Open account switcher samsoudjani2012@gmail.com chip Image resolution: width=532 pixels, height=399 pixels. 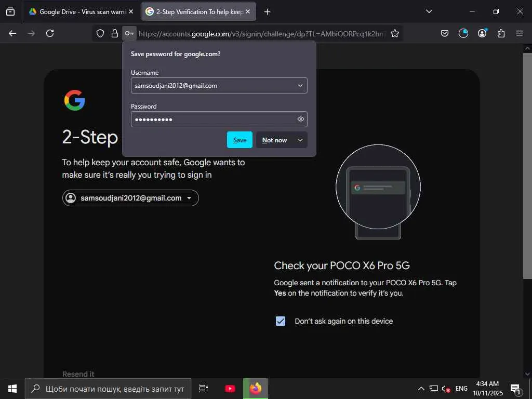130,198
